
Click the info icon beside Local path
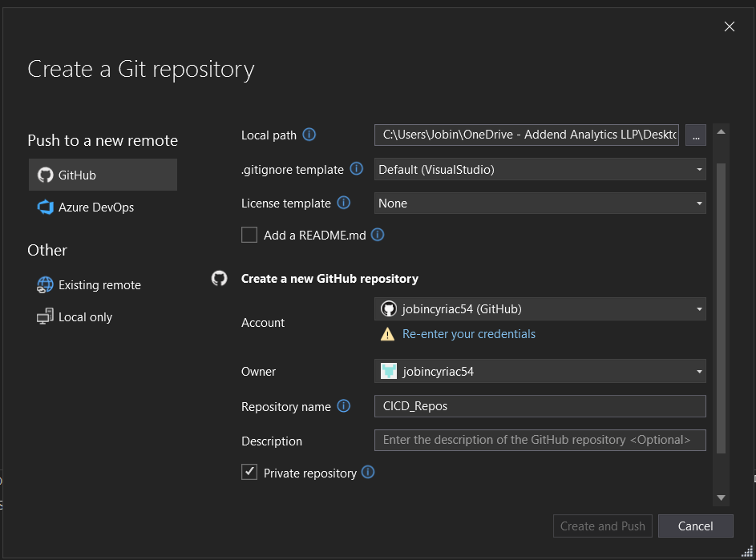coord(309,135)
